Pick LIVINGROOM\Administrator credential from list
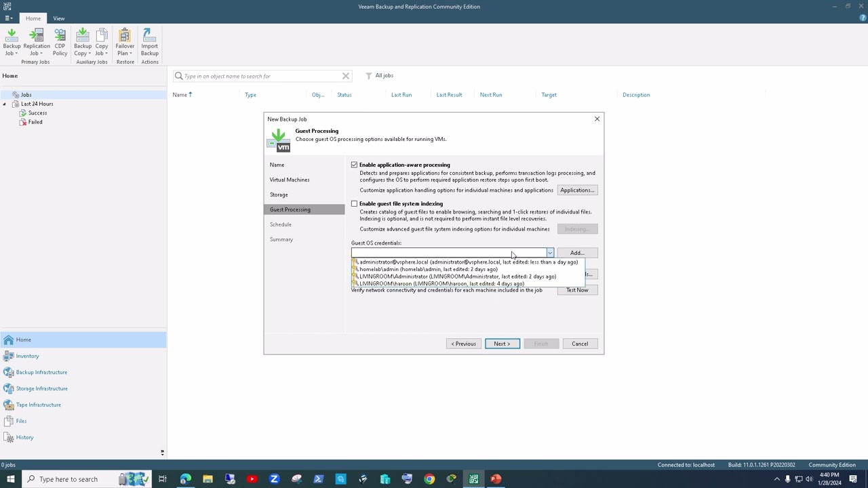 pyautogui.click(x=467, y=277)
